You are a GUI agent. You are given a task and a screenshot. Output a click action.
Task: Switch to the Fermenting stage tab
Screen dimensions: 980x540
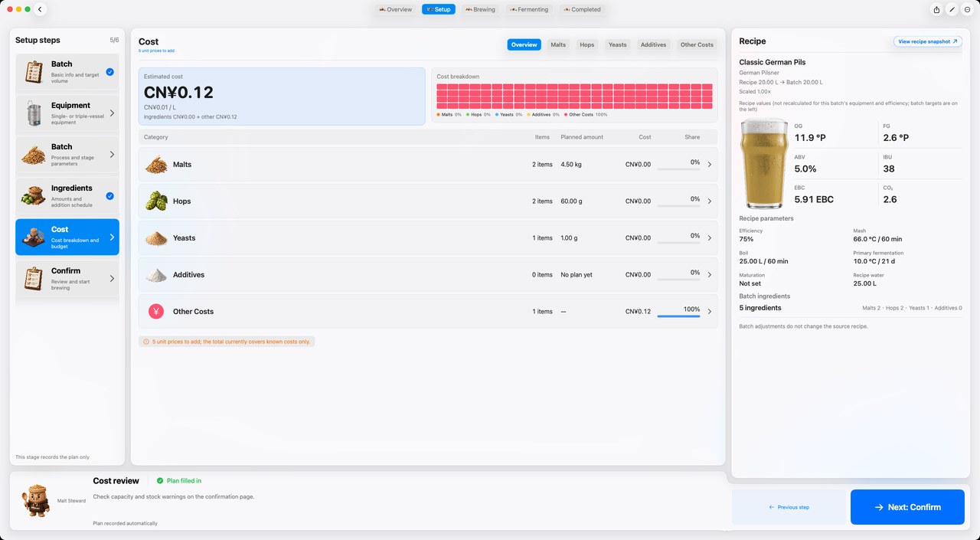[528, 9]
